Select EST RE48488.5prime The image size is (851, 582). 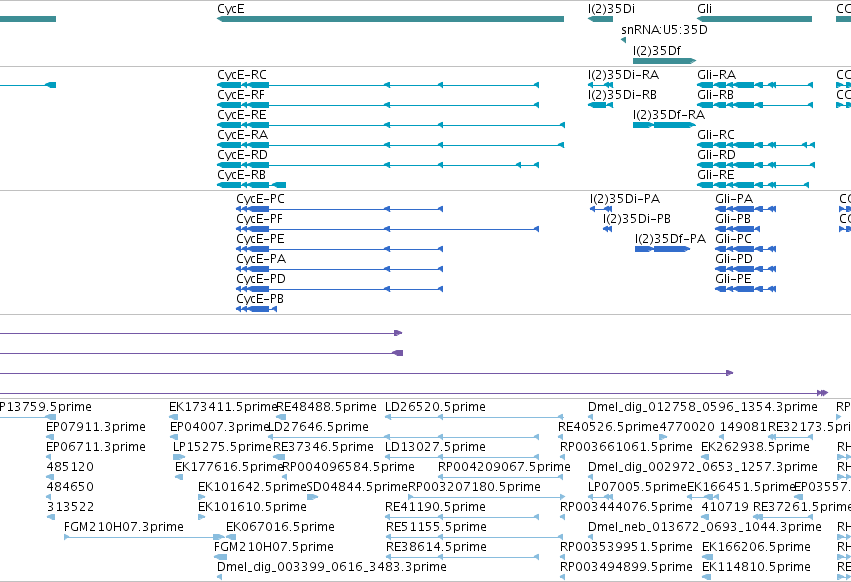click(x=326, y=407)
